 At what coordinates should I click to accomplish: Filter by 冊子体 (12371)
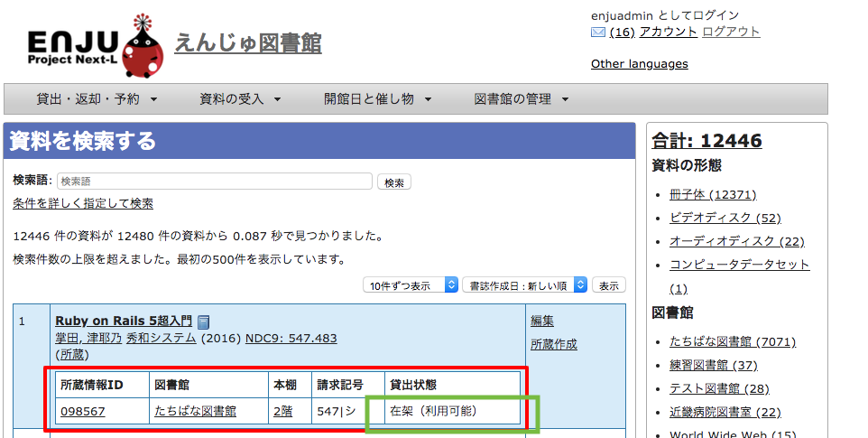713,194
